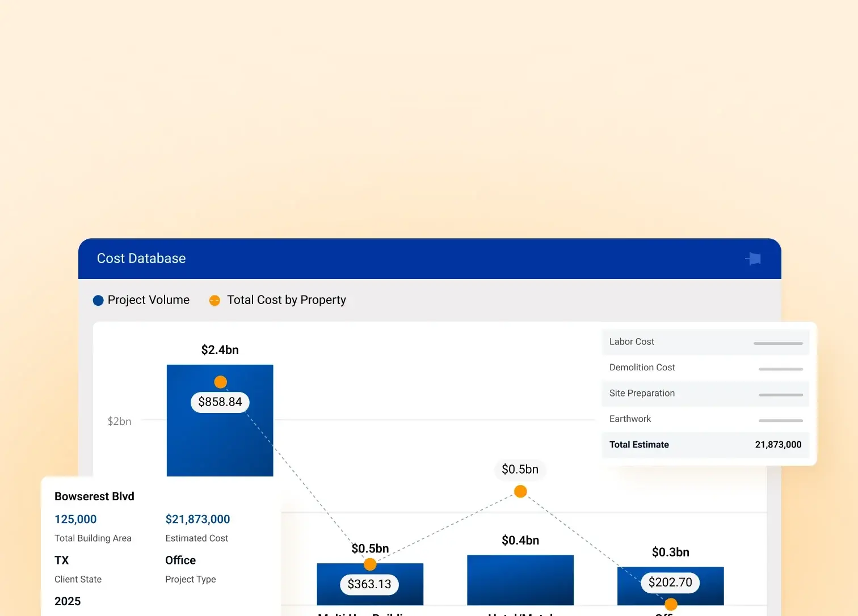This screenshot has width=858, height=616.
Task: Select the $2.4bn project volume bar
Action: (220, 442)
